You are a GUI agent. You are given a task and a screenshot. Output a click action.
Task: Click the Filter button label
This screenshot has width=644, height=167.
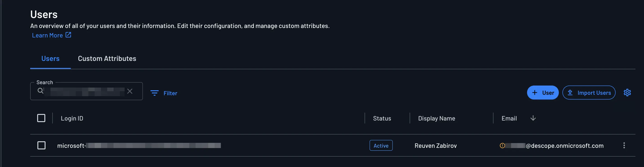170,93
